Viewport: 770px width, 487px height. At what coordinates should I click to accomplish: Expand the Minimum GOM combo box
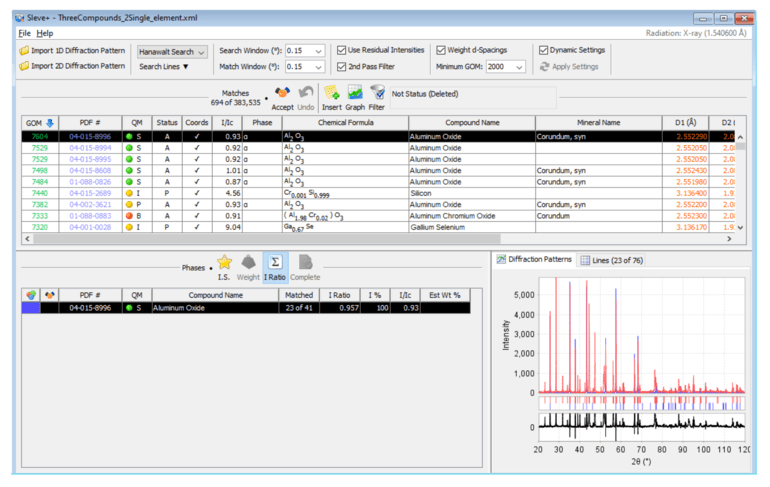coord(519,67)
